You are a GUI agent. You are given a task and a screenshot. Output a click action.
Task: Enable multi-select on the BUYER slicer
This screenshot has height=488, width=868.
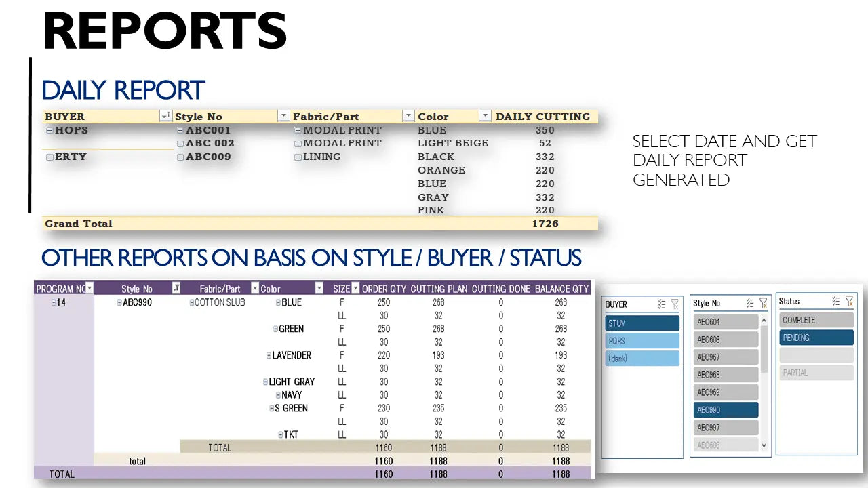tap(661, 304)
